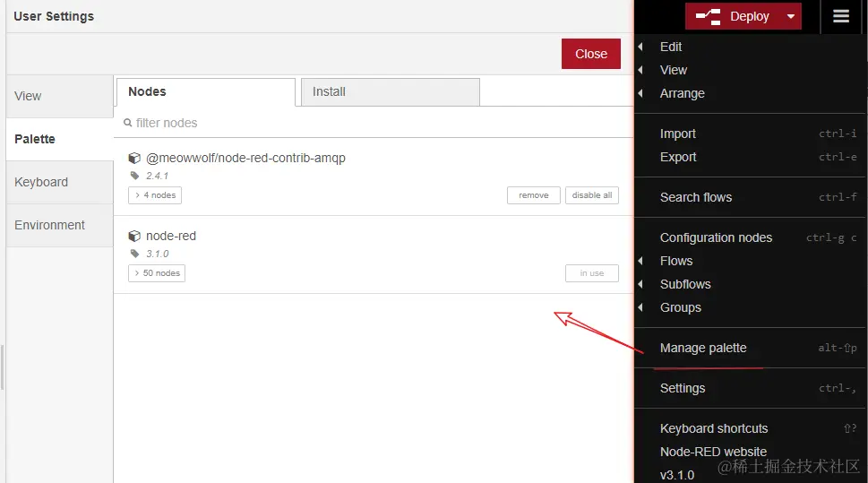Viewport: 868px width, 483px height.
Task: Select the Palette settings section
Action: tap(60, 139)
